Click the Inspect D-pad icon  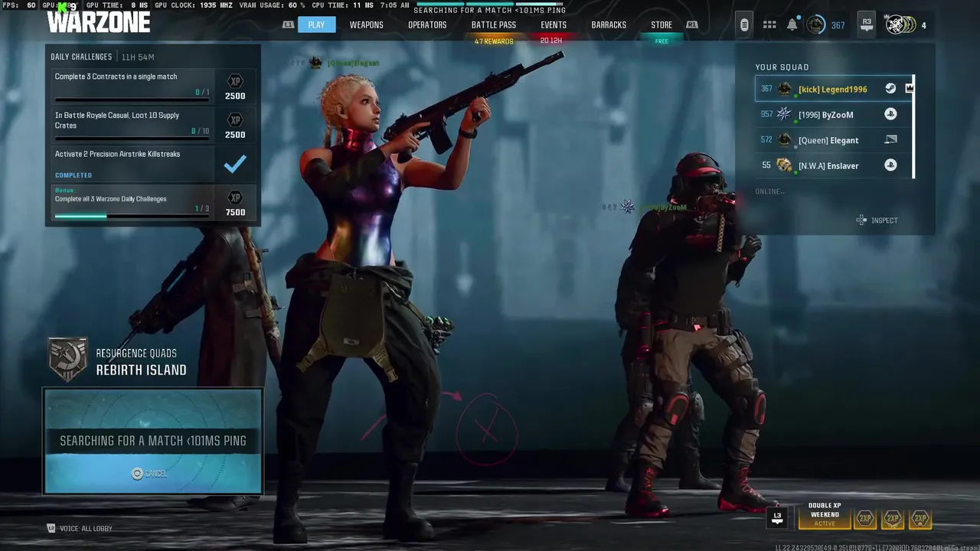coord(861,220)
